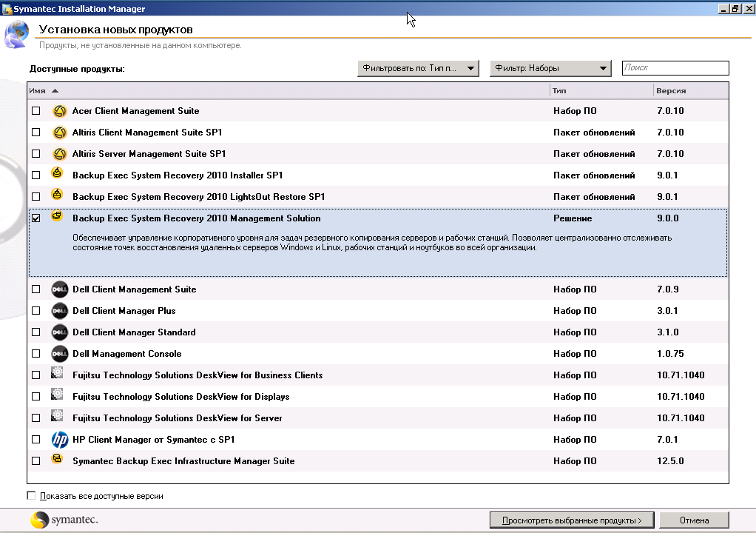Image resolution: width=756 pixels, height=533 pixels.
Task: Open the 'Фильтр: Наборы' dropdown
Action: (x=550, y=69)
